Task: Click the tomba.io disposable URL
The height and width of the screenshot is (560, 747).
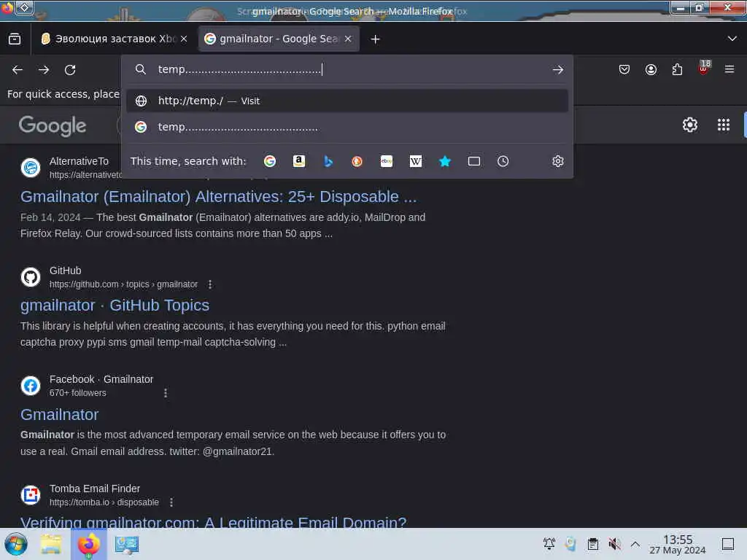Action: [x=104, y=502]
